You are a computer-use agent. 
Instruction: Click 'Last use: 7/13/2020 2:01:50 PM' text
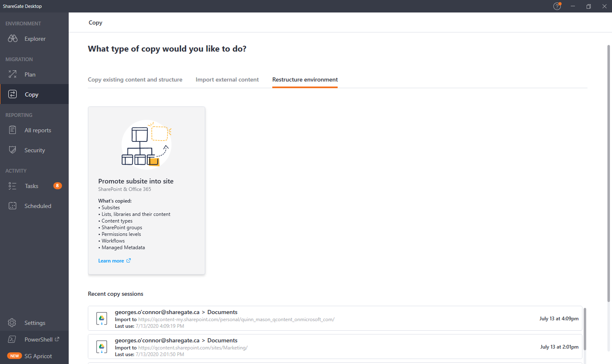[x=149, y=354]
